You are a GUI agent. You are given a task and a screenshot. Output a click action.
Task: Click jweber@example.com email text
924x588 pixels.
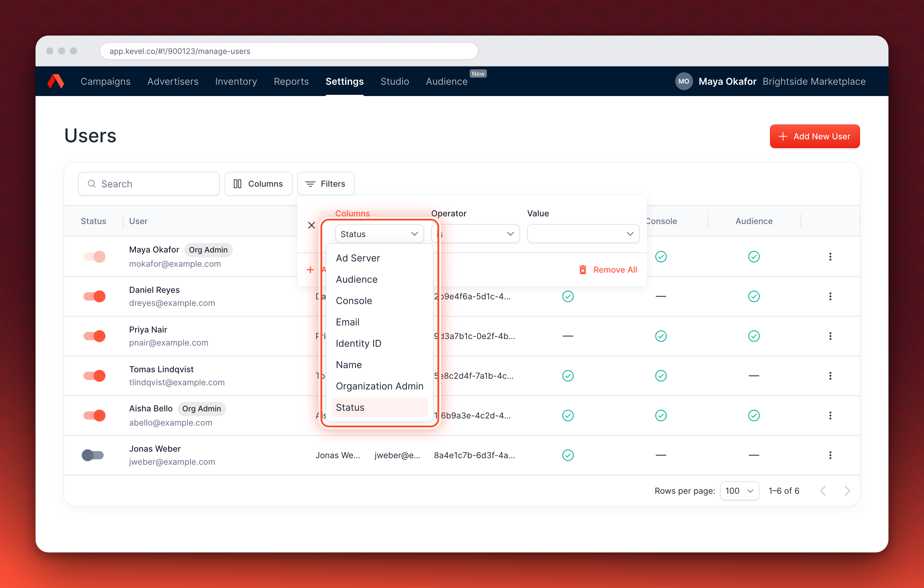[x=172, y=462]
